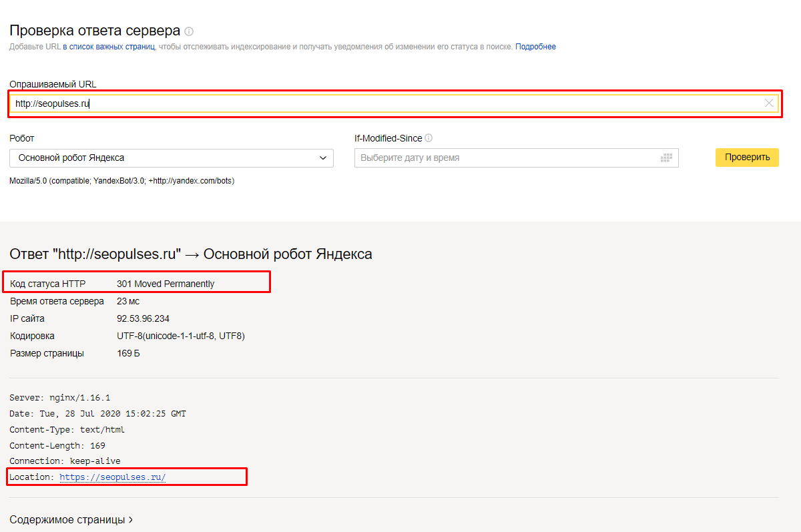Follow the Подробнее link
Image resolution: width=801 pixels, height=532 pixels.
[x=535, y=47]
